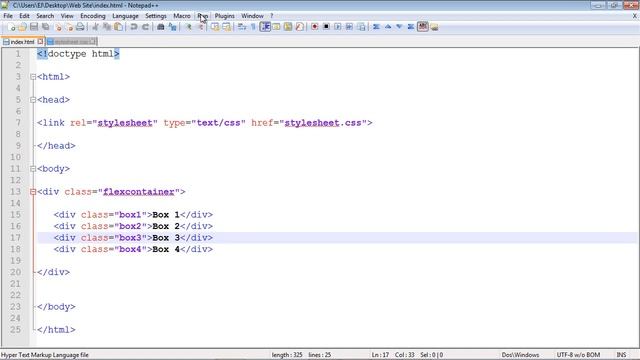
Task: Click the Open file folder icon
Action: point(22,27)
